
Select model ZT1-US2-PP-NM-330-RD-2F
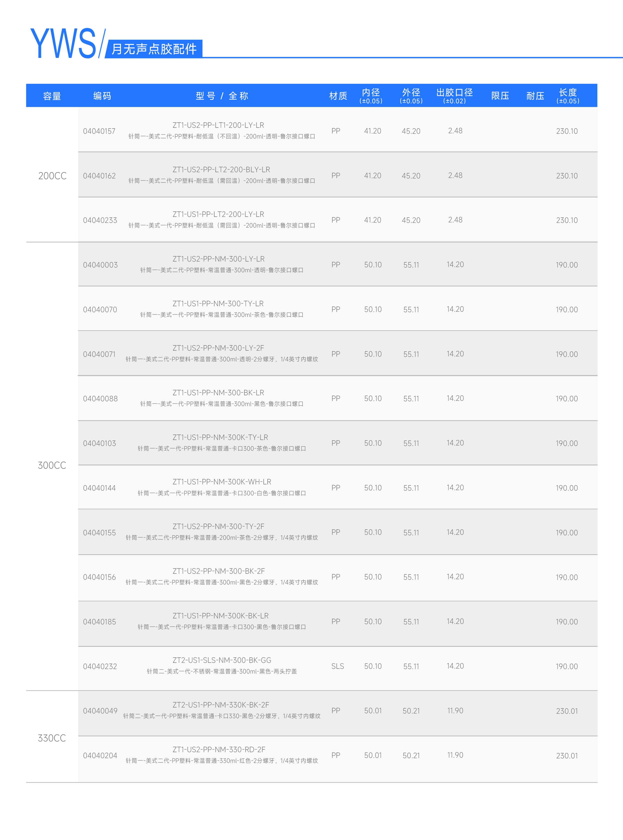click(219, 749)
